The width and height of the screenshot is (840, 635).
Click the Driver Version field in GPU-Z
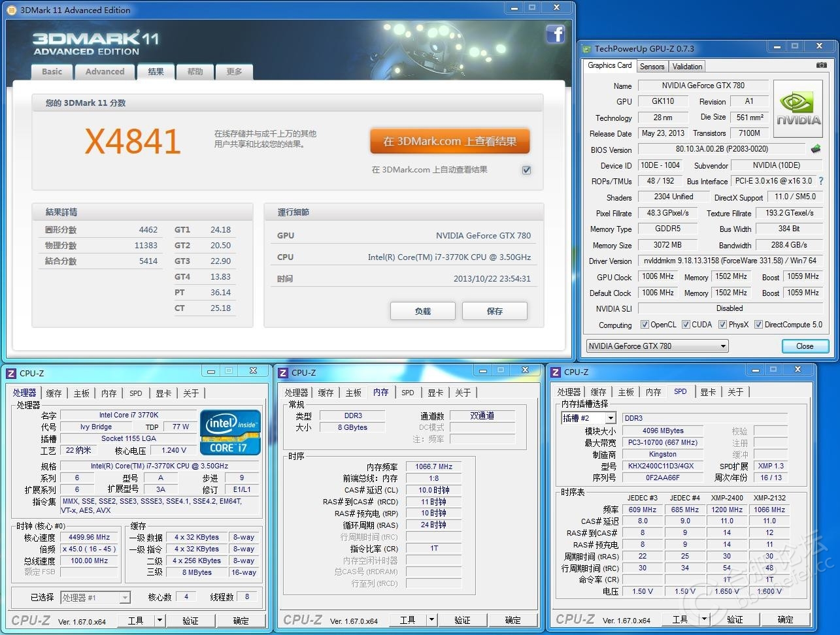click(729, 261)
